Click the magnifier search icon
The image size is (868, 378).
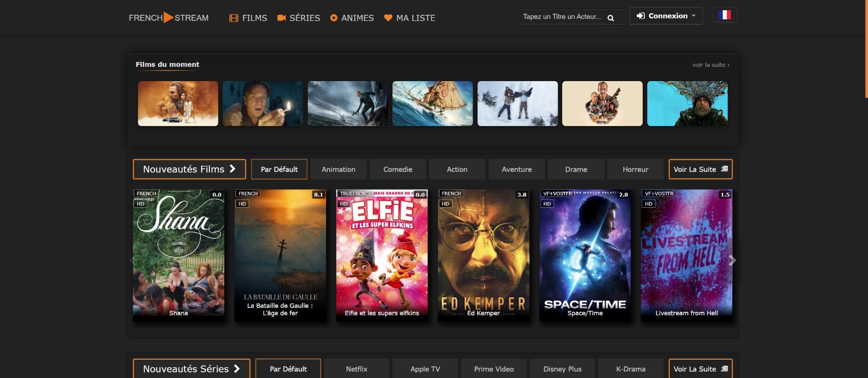611,18
